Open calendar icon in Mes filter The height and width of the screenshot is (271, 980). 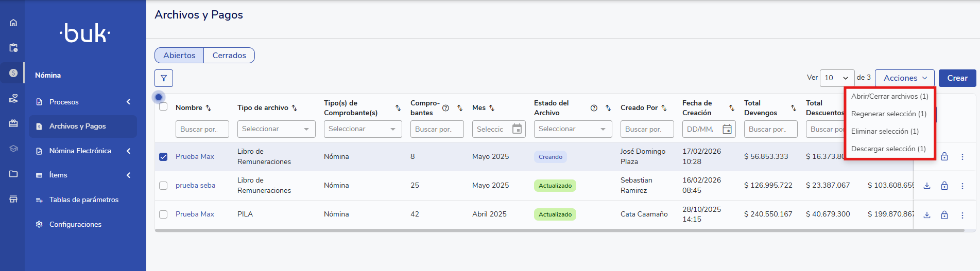click(517, 129)
